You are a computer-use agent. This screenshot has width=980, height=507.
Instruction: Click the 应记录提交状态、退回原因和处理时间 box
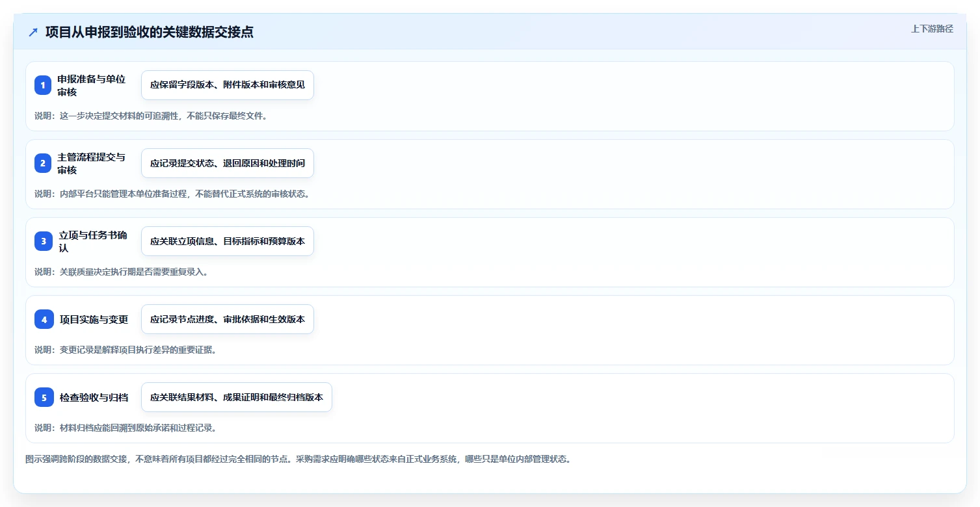[228, 163]
